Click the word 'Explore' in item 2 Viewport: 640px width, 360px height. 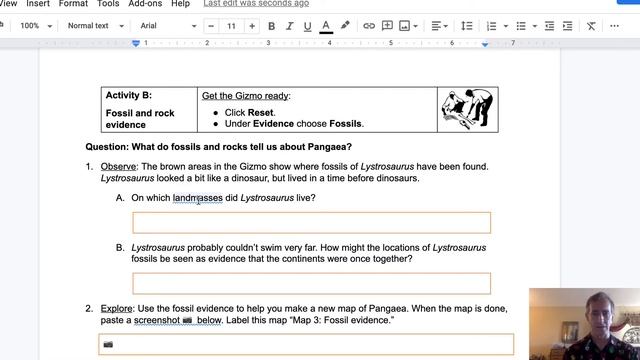116,309
